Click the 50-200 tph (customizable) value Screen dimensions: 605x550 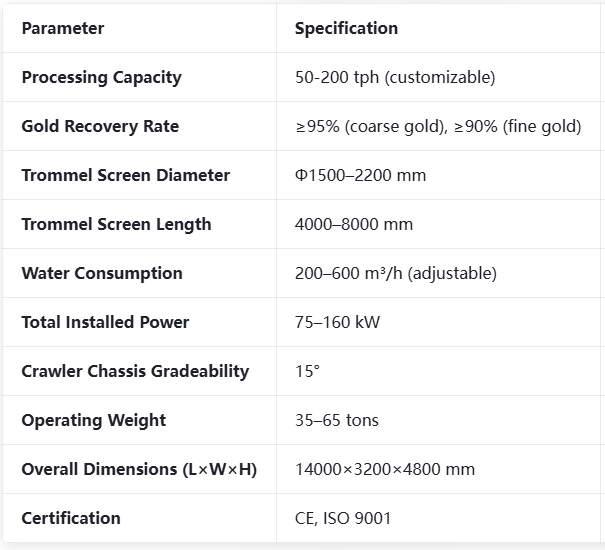point(395,77)
